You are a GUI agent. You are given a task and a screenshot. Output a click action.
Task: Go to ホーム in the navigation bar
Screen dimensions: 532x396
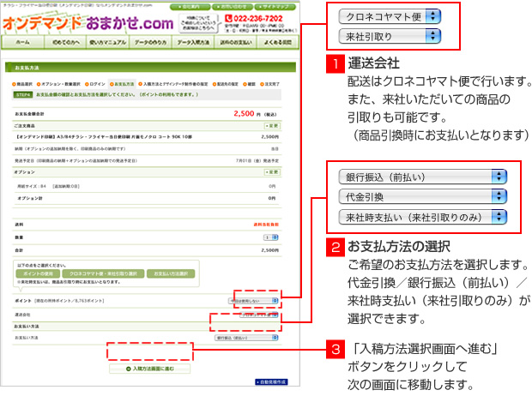(22, 42)
